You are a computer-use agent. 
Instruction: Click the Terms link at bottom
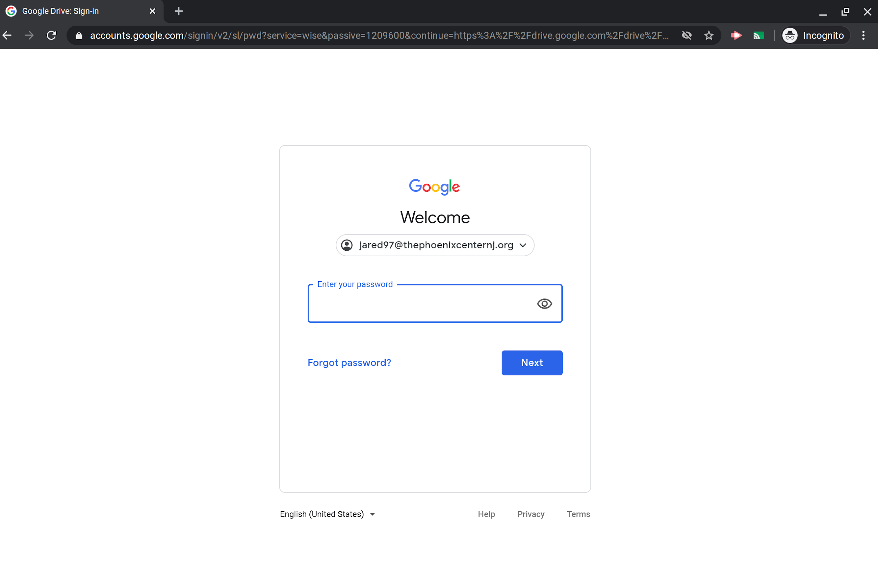coord(579,514)
